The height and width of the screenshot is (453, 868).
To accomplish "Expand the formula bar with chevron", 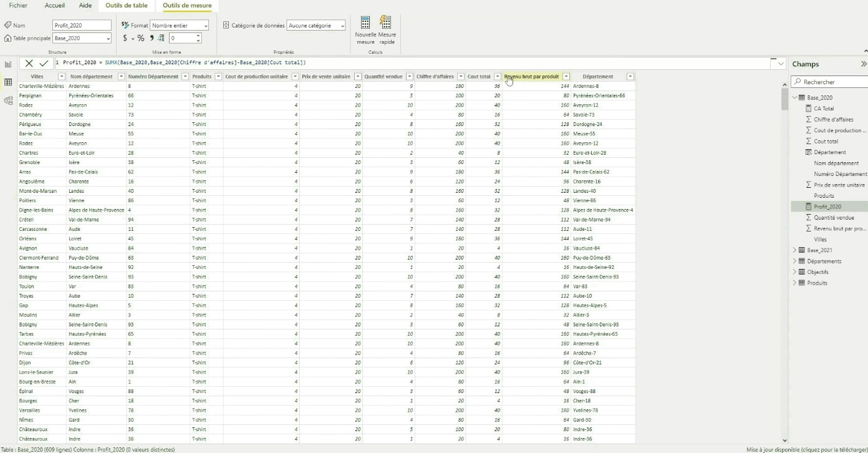I will [781, 64].
